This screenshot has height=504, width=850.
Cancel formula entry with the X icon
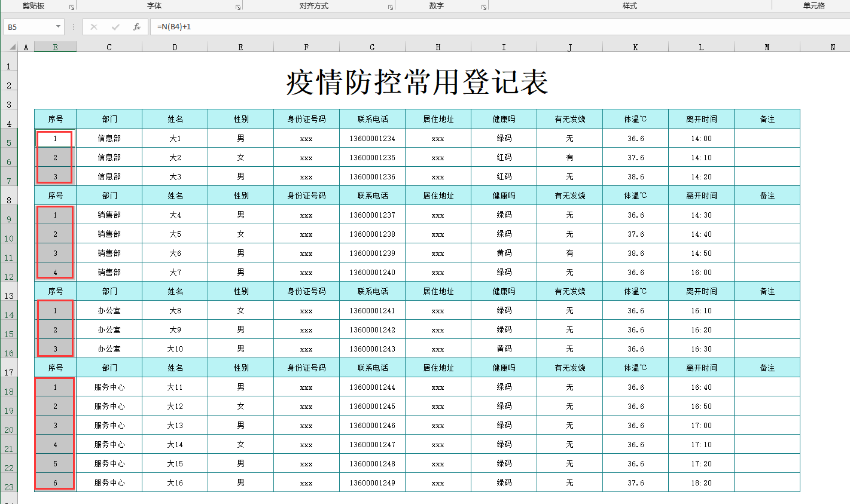tap(94, 27)
